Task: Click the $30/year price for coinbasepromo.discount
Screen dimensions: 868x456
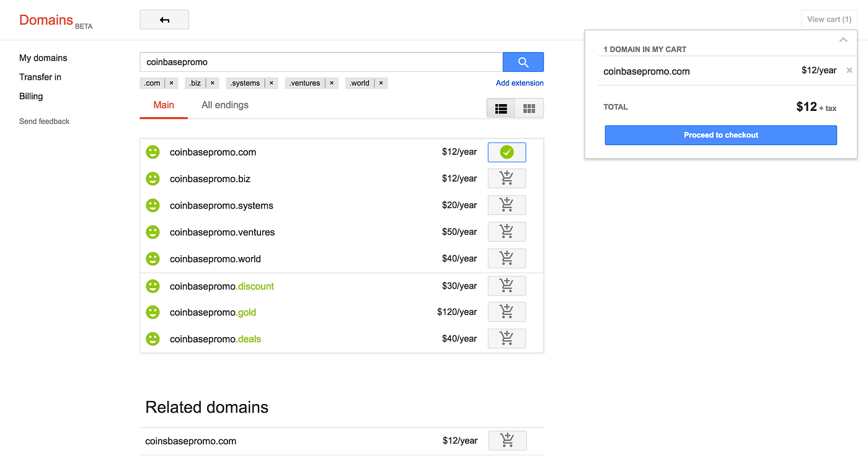Action: click(459, 286)
